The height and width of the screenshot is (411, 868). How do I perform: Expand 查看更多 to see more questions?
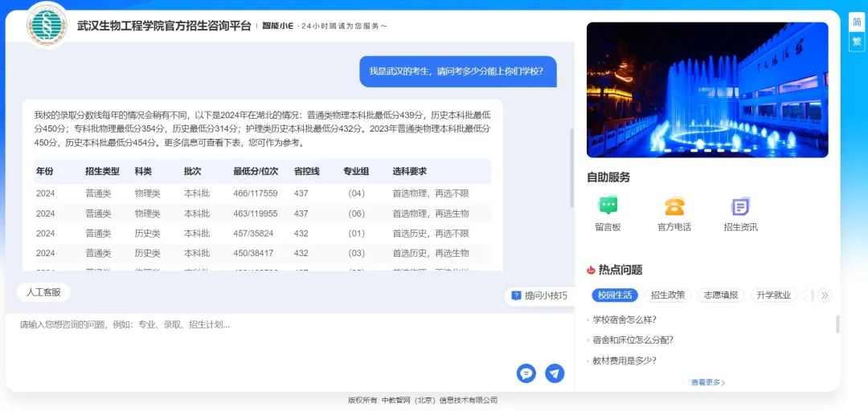[x=707, y=383]
